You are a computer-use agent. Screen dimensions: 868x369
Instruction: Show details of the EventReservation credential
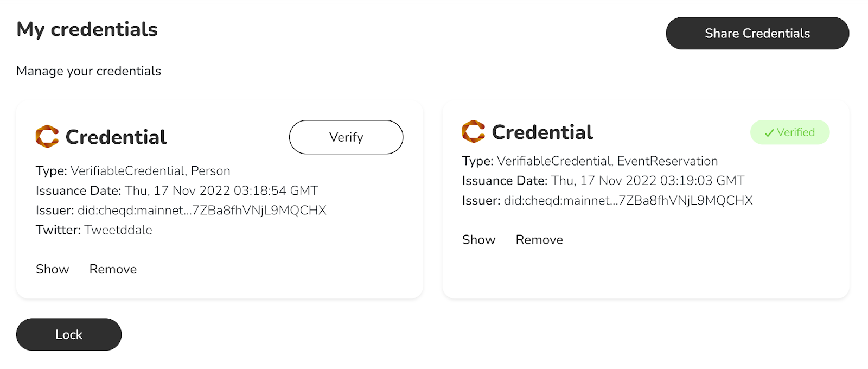(x=478, y=240)
